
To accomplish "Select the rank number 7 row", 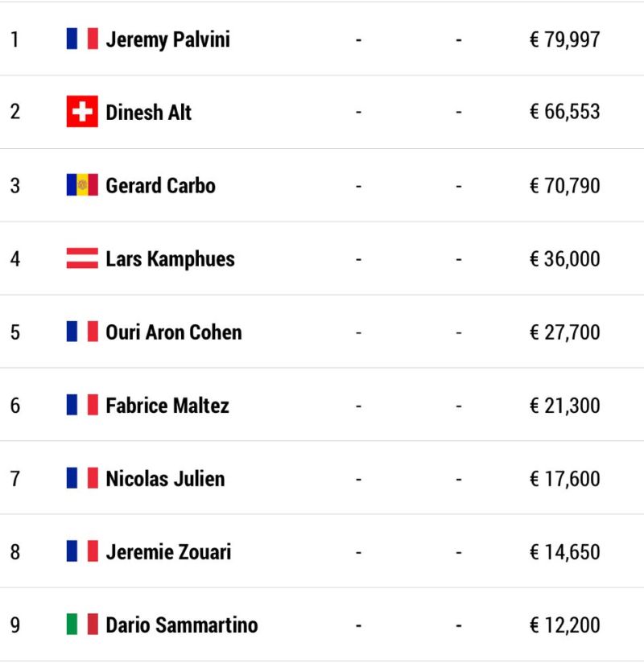I will click(322, 477).
